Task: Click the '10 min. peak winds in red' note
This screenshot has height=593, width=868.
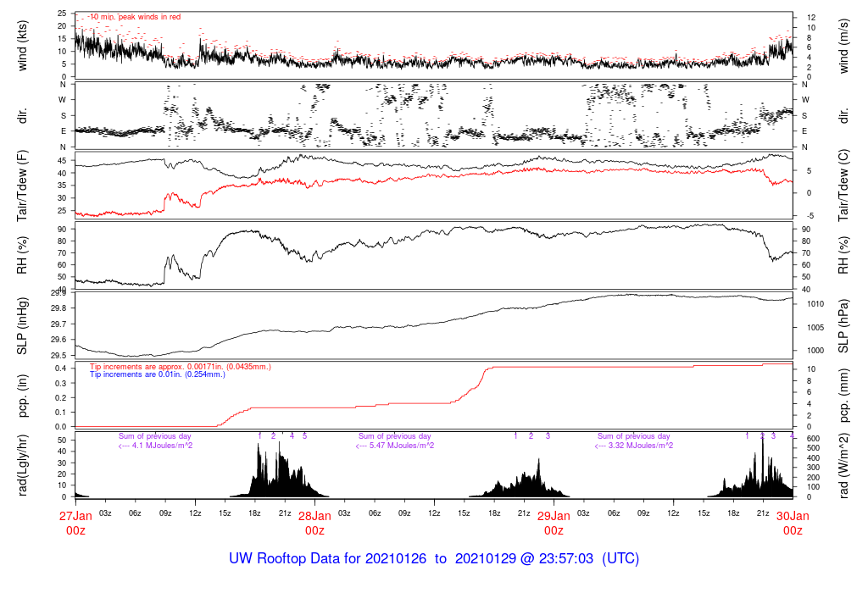Action: [x=136, y=17]
